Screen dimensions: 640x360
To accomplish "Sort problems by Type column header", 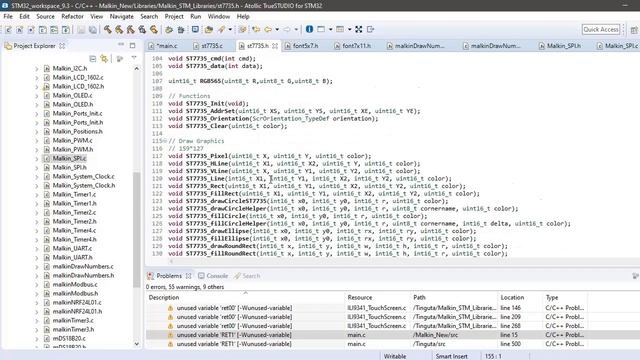I will click(565, 298).
